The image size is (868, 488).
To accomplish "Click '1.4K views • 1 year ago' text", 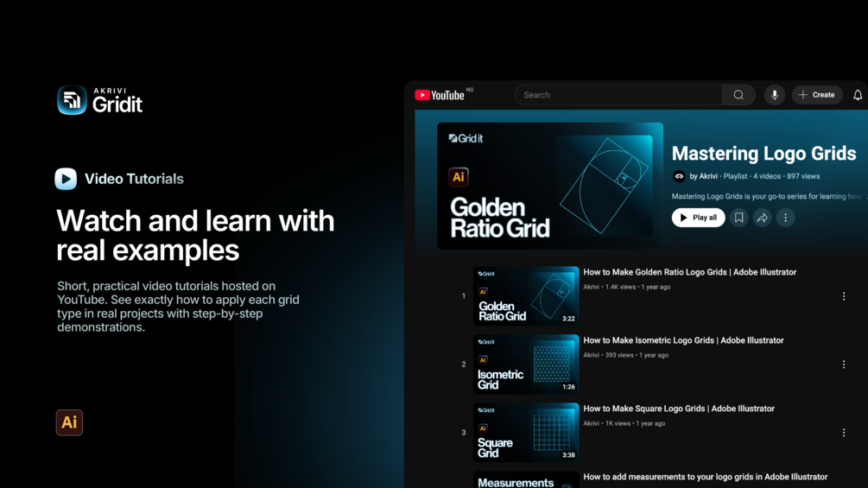I will [x=637, y=287].
